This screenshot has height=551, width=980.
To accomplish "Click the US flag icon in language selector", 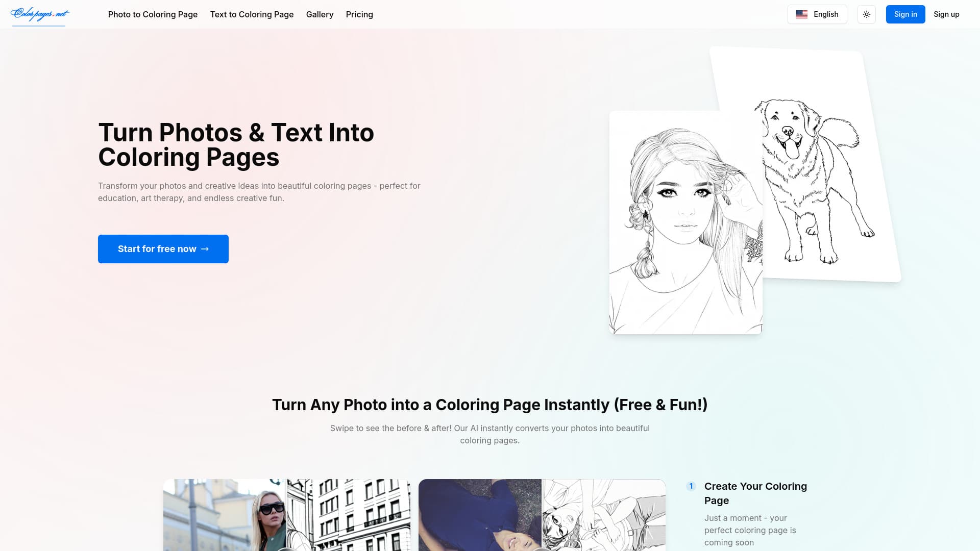I will (802, 14).
